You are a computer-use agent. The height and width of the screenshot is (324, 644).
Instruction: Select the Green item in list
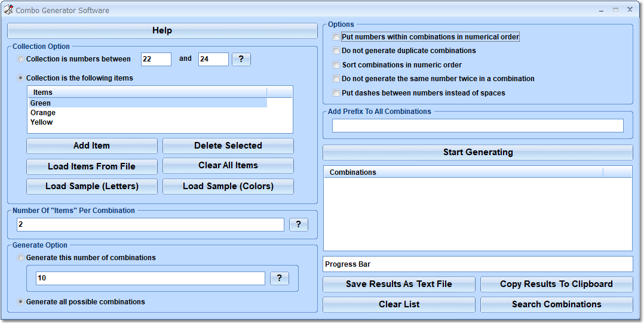[148, 103]
